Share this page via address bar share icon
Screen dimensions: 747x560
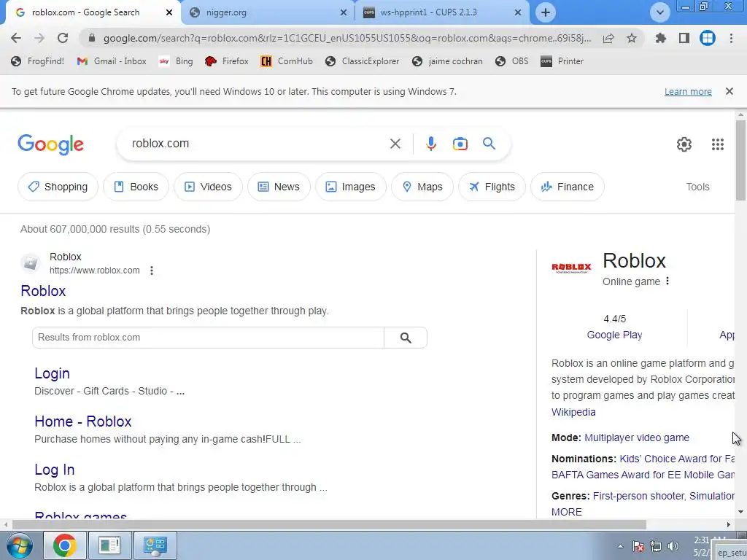pyautogui.click(x=608, y=38)
